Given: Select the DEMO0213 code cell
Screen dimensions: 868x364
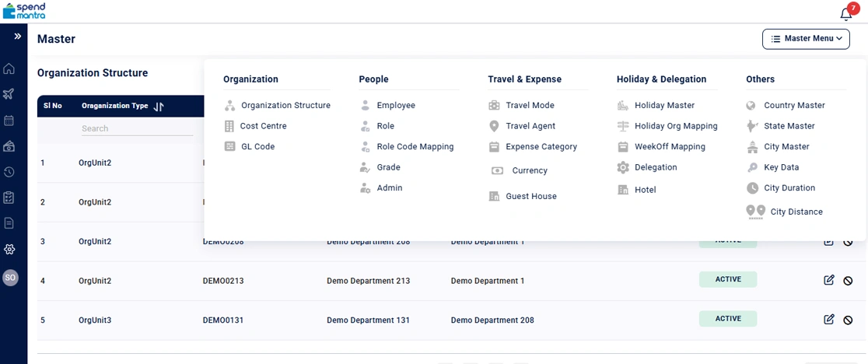Looking at the screenshot, I should coord(223,281).
